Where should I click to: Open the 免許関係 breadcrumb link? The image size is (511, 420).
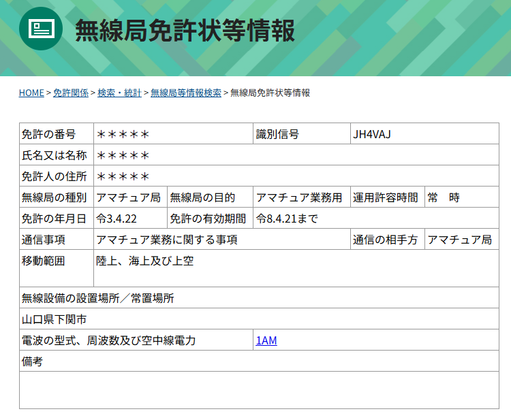click(x=71, y=93)
